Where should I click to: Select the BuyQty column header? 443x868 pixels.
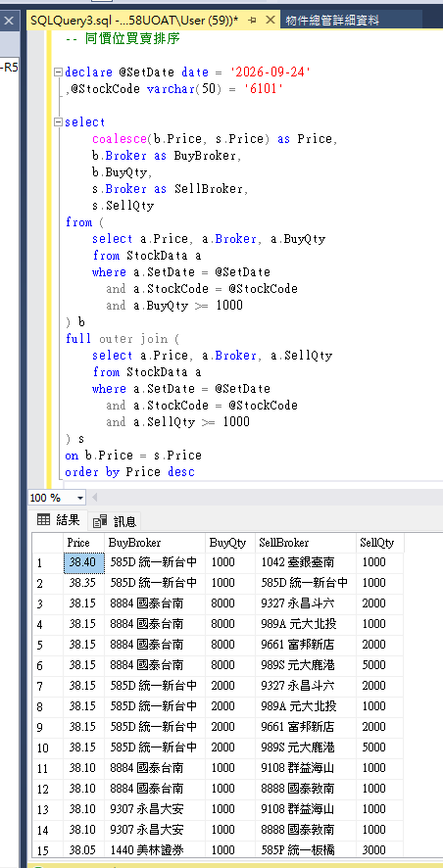[229, 543]
